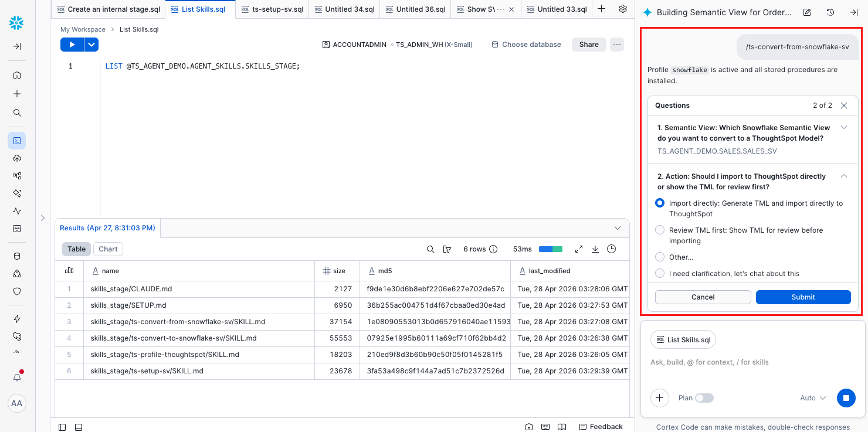Switch to Create an internal stage.sql tab
868x432 pixels.
click(x=108, y=9)
